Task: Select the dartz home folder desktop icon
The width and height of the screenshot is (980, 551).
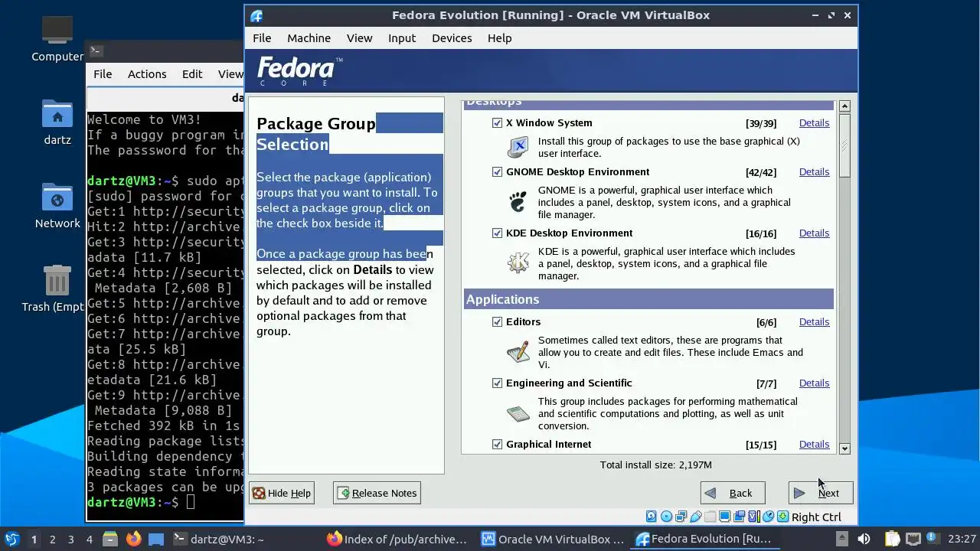Action: [x=57, y=122]
